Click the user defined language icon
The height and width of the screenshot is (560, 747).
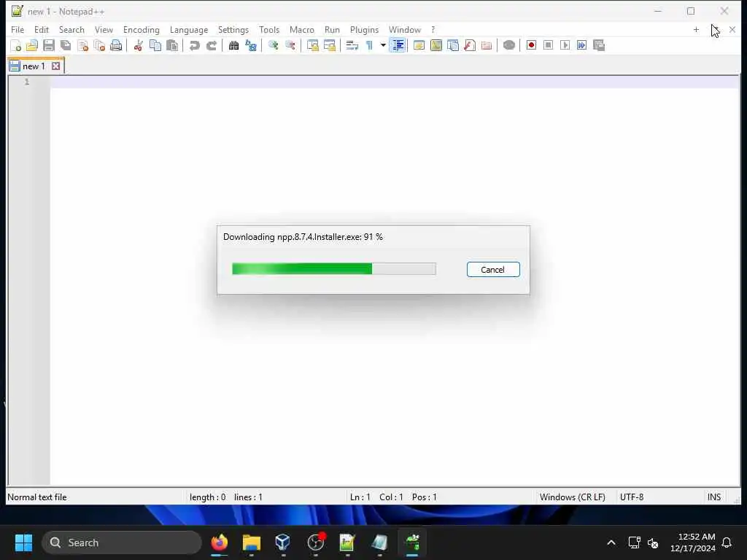click(x=419, y=45)
